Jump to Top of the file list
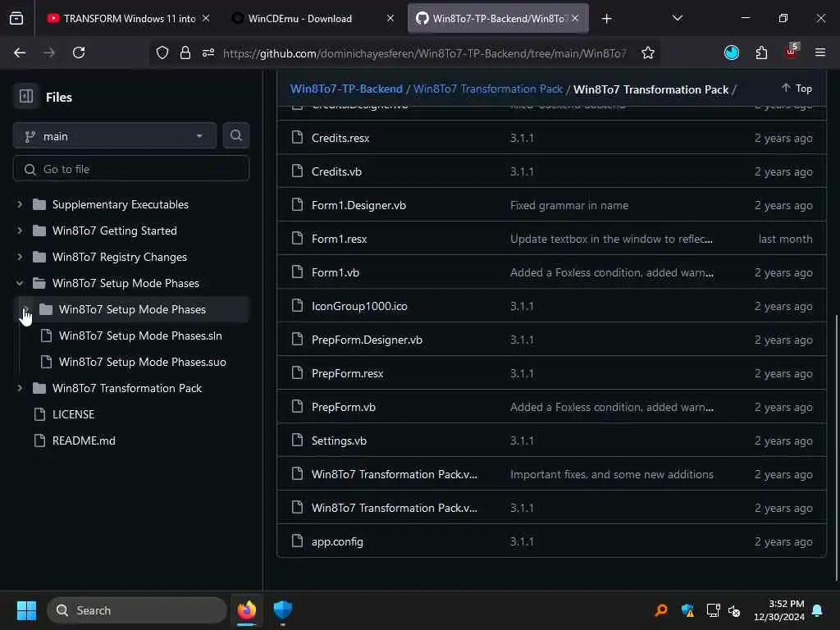 point(797,89)
